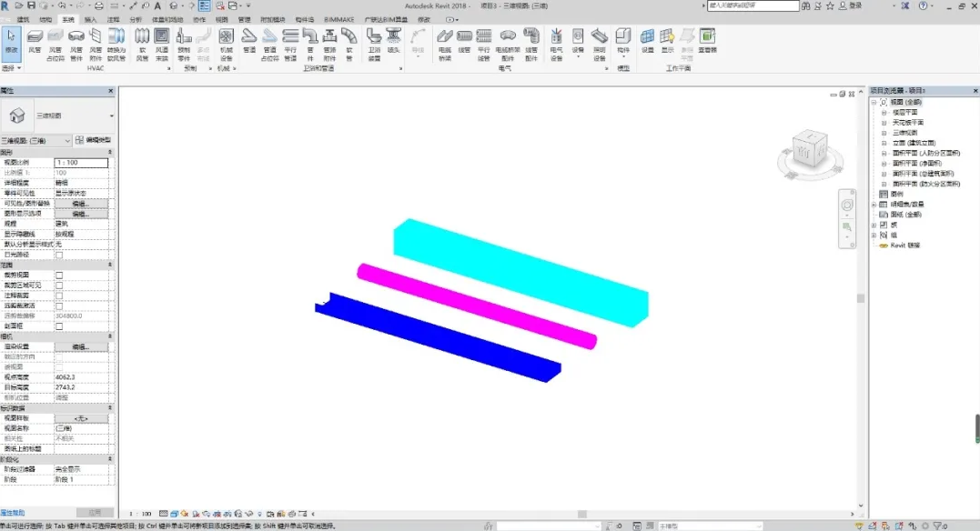This screenshot has width=980, height=531.
Task: Select the 风道末端 air terminal tool
Action: 162,45
